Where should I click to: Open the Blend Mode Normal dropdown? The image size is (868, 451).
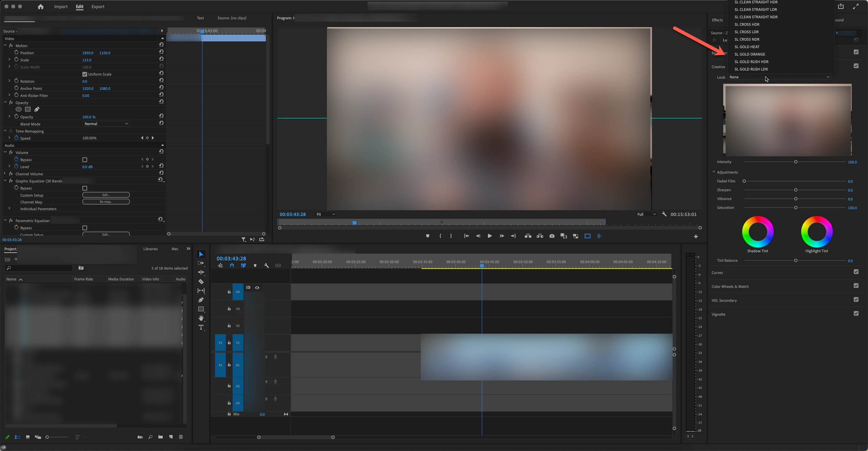coord(106,124)
